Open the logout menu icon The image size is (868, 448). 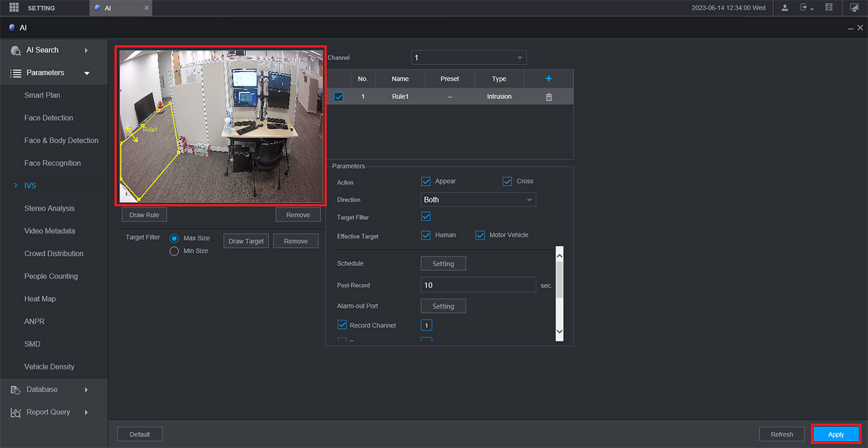click(x=805, y=8)
